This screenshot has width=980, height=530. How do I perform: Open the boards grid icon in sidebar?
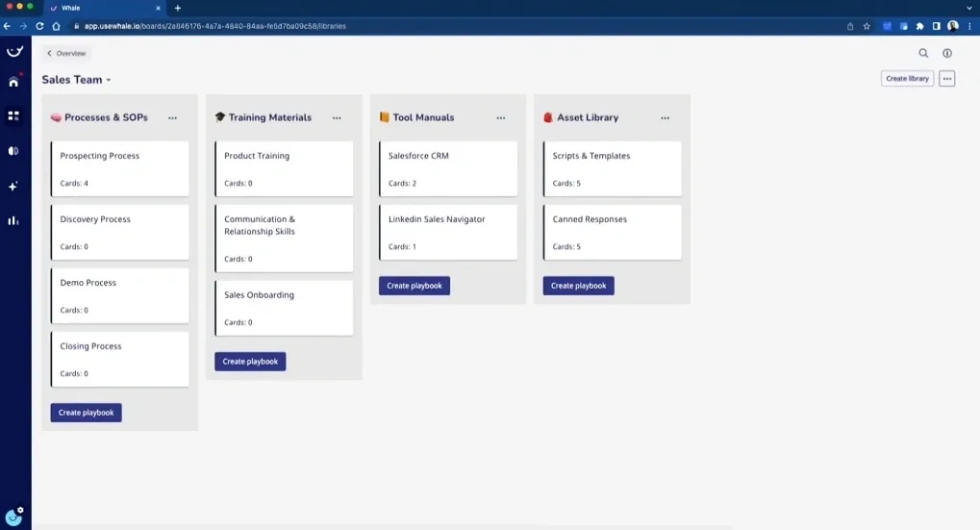point(13,116)
